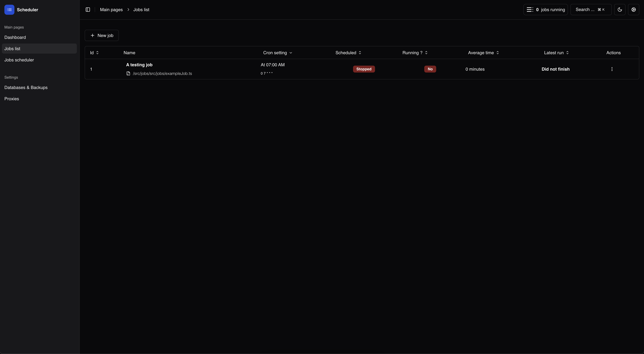Create a job with New job button
This screenshot has width=644, height=354.
click(x=101, y=35)
